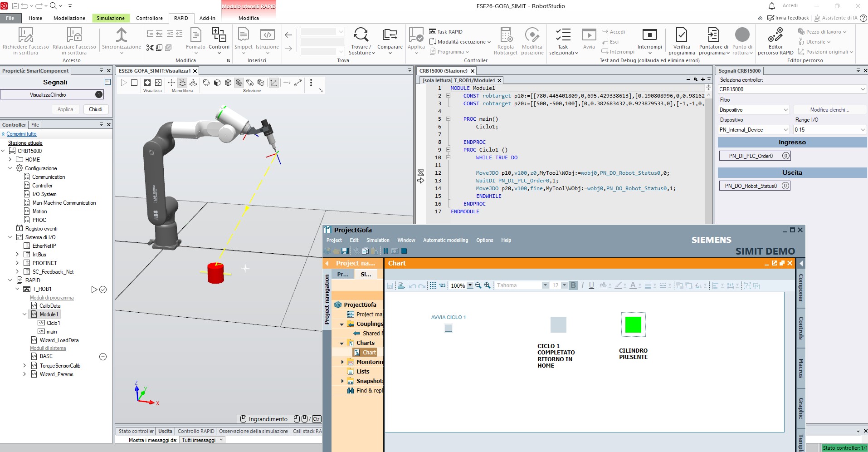
Task: Toggle the AVVIA CICLO 1 checkbox
Action: click(x=449, y=328)
